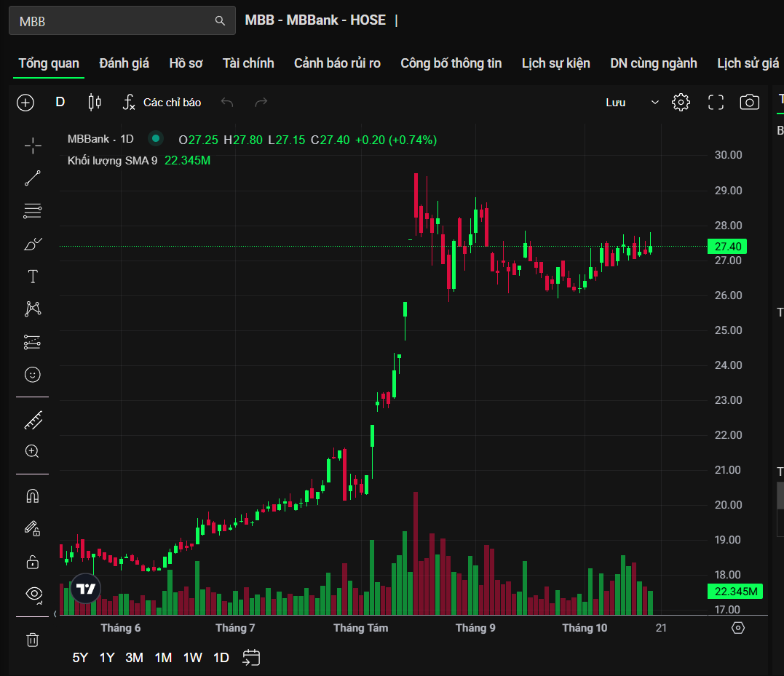Open the measure ruler tool
This screenshot has width=784, height=676.
(x=33, y=420)
